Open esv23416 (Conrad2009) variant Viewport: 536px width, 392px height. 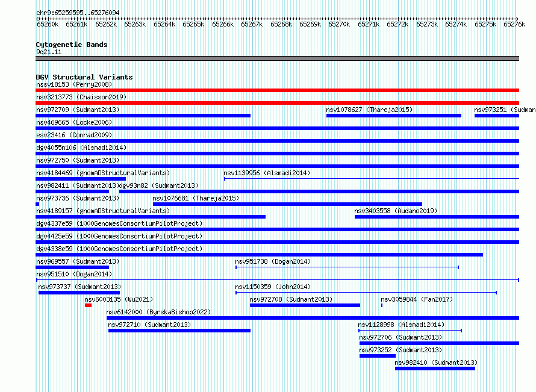click(x=74, y=135)
